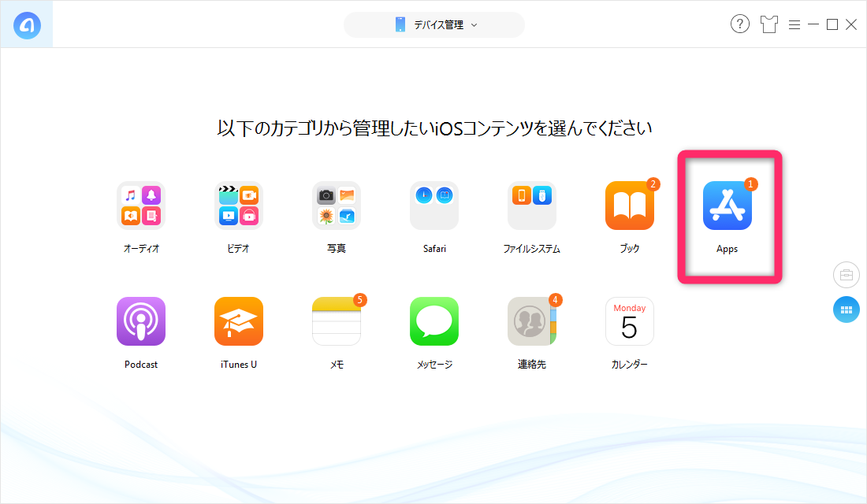Open the Apps category icon
The width and height of the screenshot is (867, 504).
point(727,206)
